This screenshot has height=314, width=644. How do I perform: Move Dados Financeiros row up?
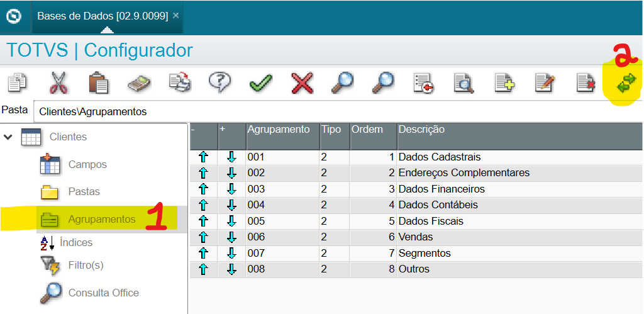tap(204, 189)
